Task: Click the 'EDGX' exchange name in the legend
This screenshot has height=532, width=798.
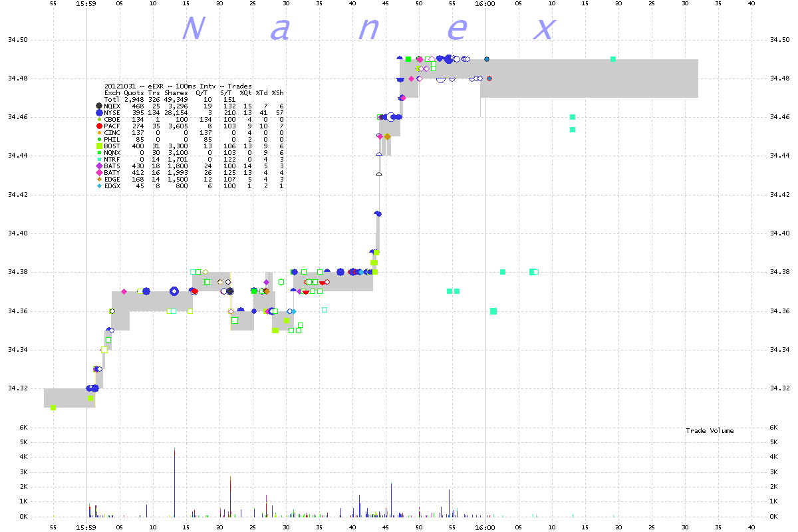Action: tap(112, 186)
